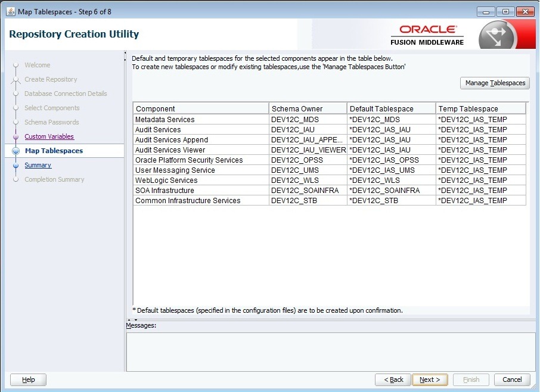
Task: Click the Oracle Fusion Middleware logo
Action: (x=427, y=35)
